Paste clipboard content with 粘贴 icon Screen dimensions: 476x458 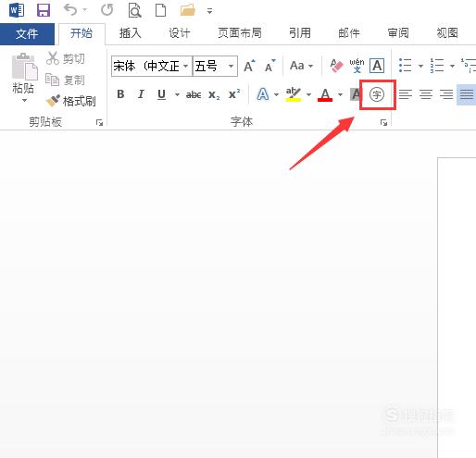click(24, 67)
